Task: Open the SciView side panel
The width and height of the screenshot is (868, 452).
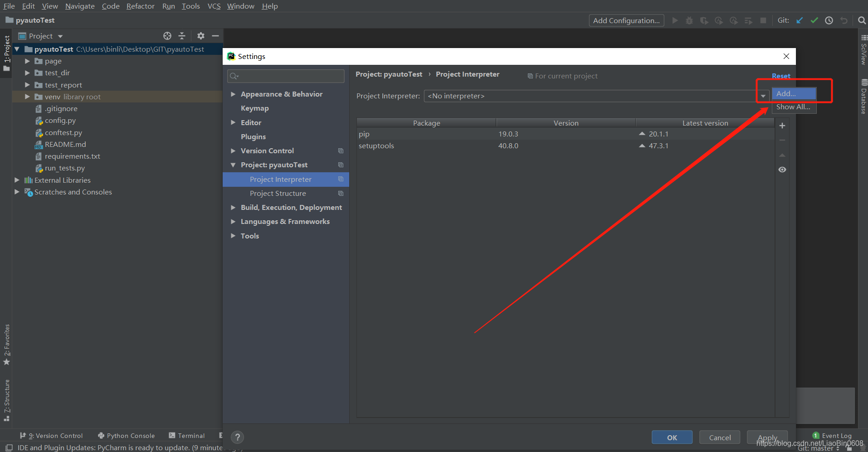Action: (x=864, y=50)
